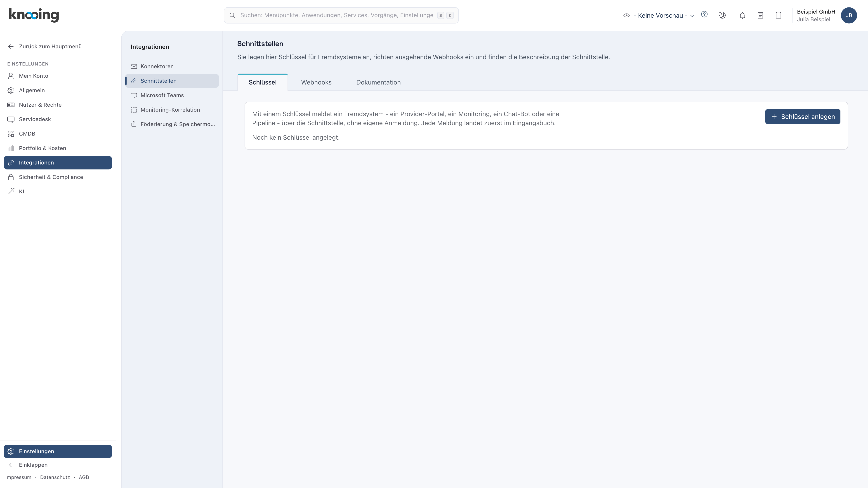Open the help question mark icon

(704, 14)
